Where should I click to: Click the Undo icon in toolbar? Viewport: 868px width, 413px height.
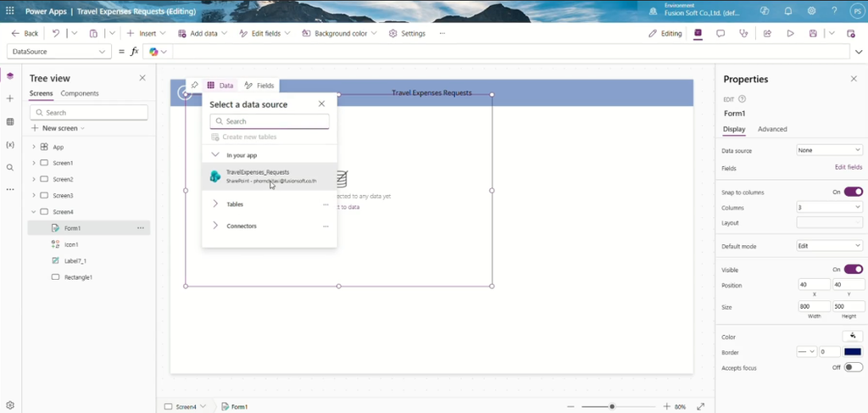point(56,33)
